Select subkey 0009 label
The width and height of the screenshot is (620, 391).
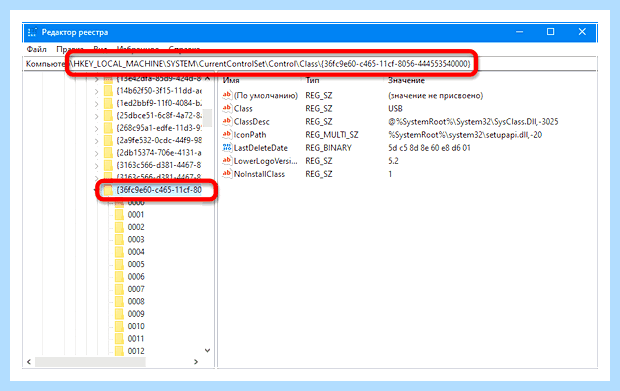coord(136,314)
